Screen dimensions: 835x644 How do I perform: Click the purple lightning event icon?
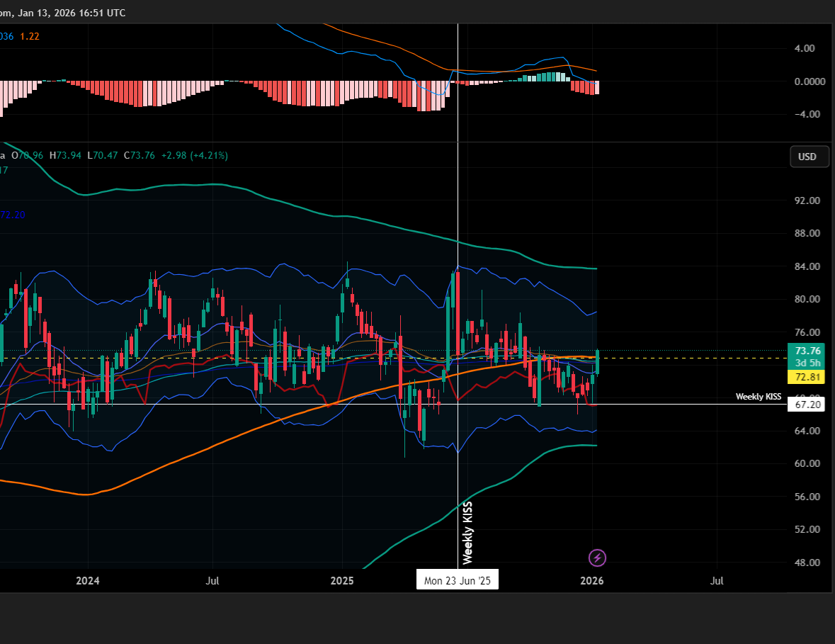click(598, 558)
